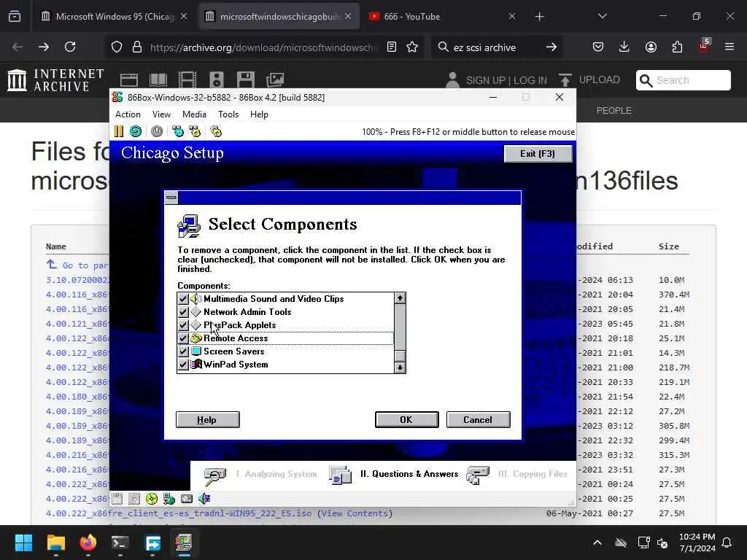Click the ACPI shutdown power icon

pyautogui.click(x=157, y=131)
